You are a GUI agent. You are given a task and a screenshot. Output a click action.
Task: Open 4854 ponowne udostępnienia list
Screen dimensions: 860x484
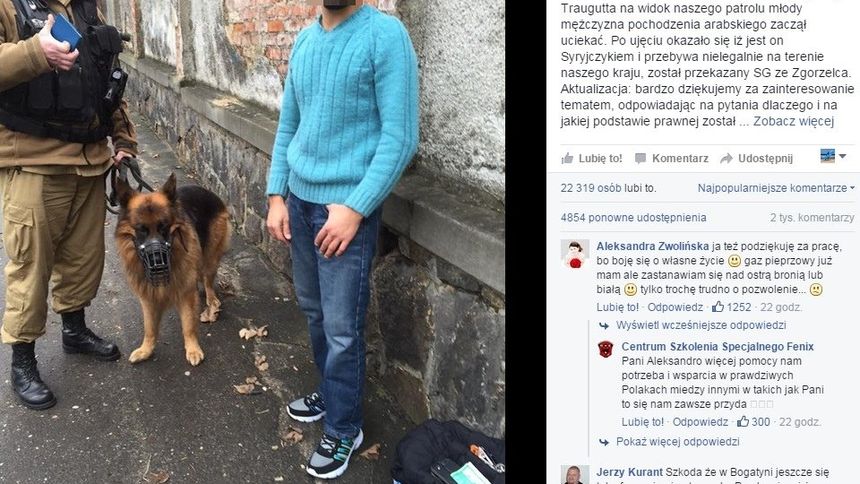(633, 217)
